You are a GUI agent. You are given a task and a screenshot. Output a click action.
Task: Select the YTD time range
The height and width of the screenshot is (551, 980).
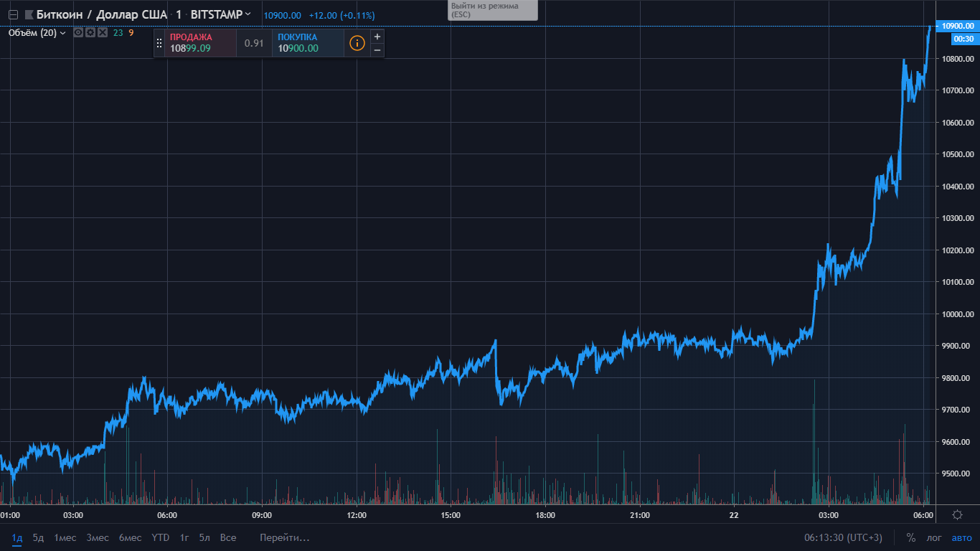[x=161, y=537]
